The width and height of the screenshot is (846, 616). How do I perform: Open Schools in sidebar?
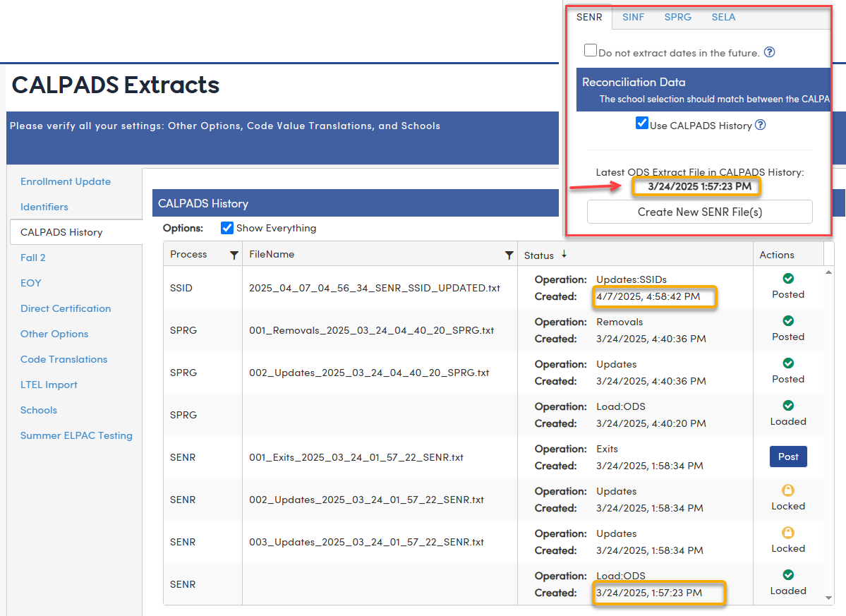tap(39, 410)
